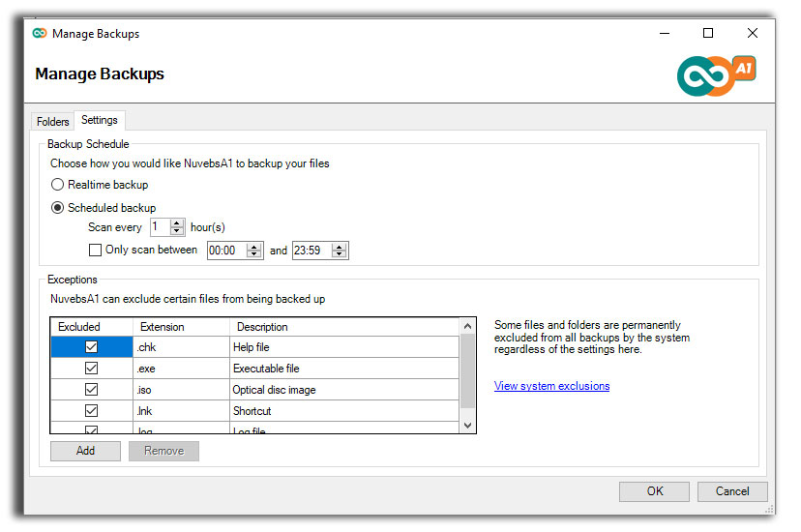Close the Manage Backups window
The image size is (801, 532).
[x=752, y=33]
